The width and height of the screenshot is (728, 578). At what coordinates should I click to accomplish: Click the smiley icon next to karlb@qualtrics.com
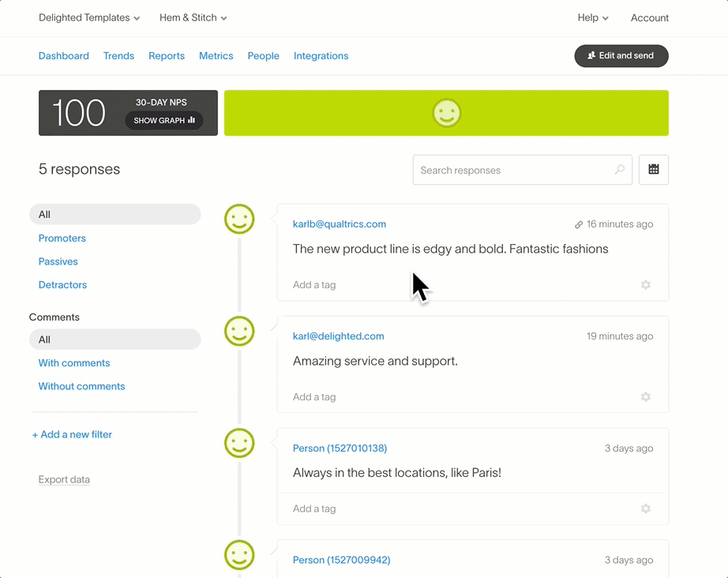tap(239, 219)
